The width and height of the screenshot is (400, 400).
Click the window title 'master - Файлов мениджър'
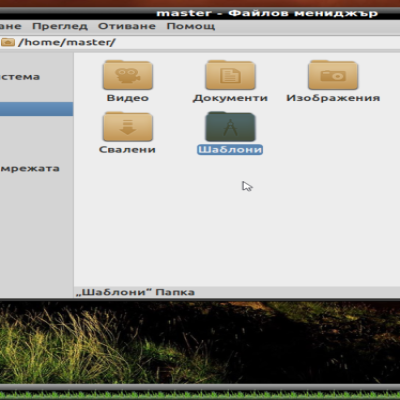(x=267, y=13)
